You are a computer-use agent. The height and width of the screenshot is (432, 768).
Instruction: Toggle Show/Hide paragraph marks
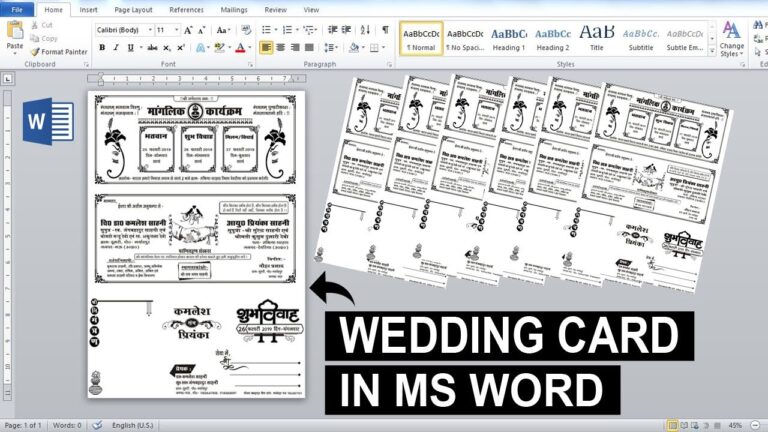pyautogui.click(x=385, y=30)
